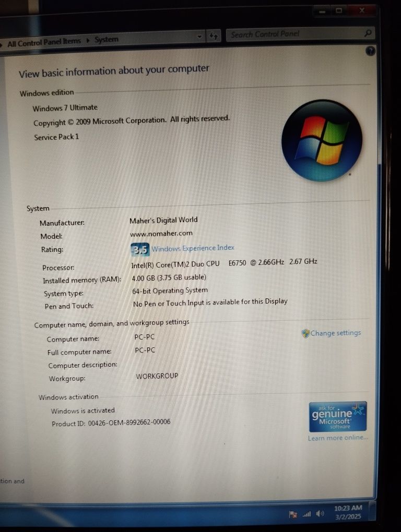Click the Windows is activated text
Viewport: 401px width, 532px height.
83,410
